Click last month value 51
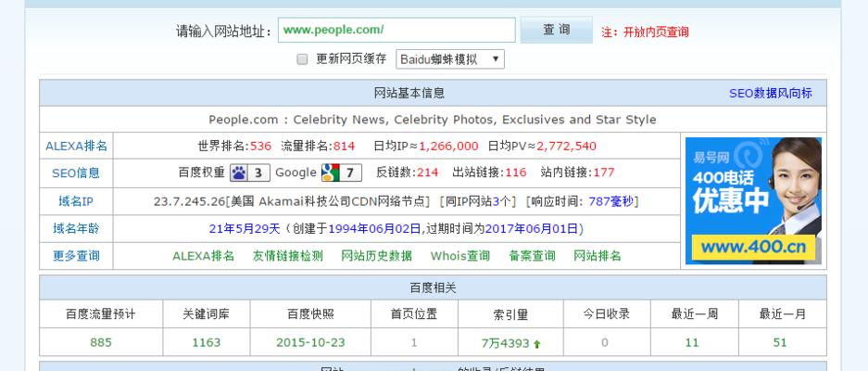 click(x=780, y=343)
